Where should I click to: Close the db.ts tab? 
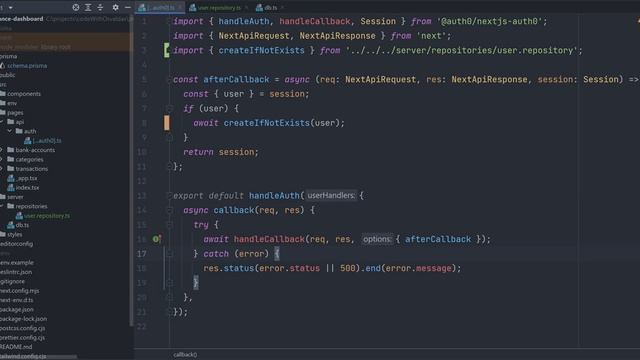click(x=282, y=7)
